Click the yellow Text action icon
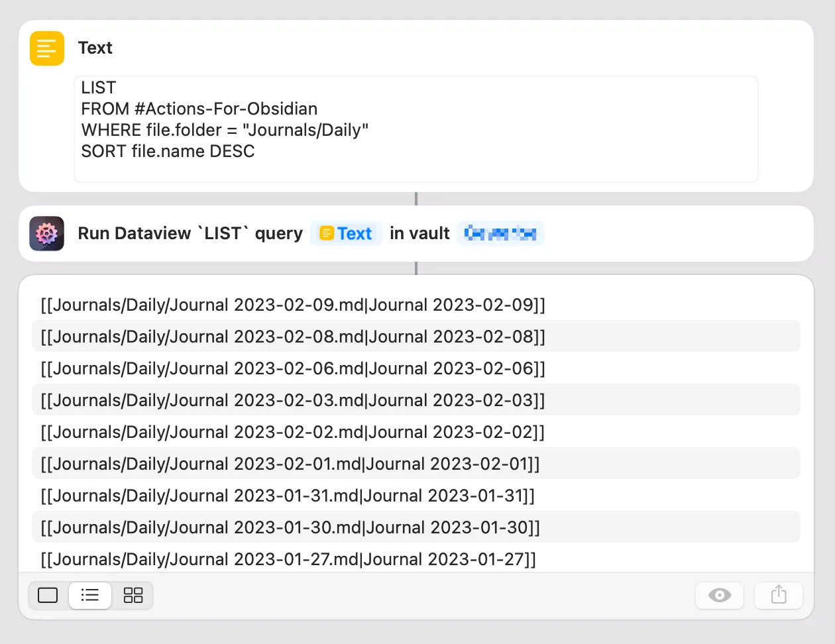This screenshot has width=835, height=644. coord(46,48)
